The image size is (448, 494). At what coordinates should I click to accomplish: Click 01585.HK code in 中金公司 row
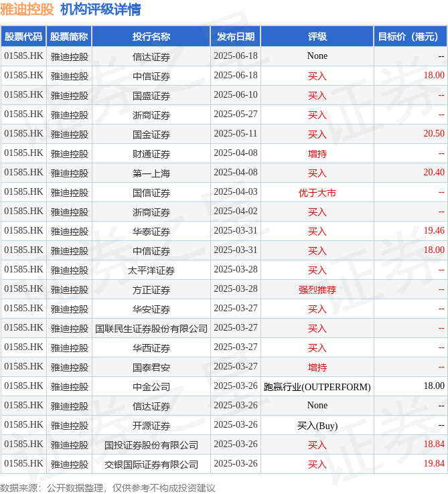23,386
